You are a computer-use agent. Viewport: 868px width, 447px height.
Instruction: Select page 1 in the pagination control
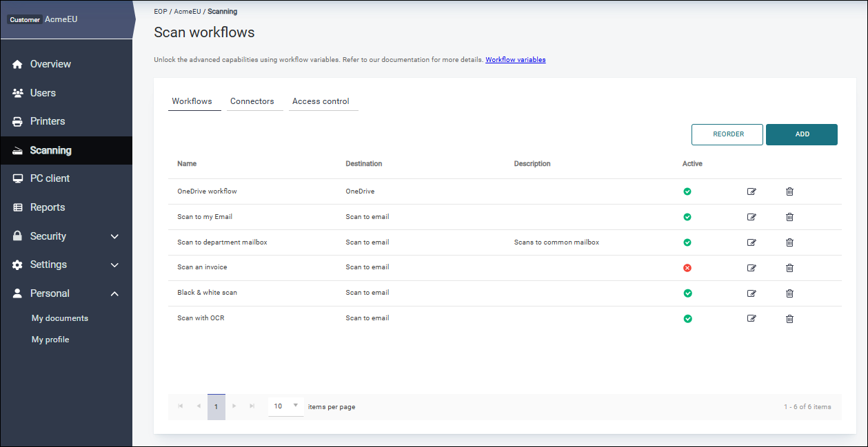pyautogui.click(x=216, y=406)
